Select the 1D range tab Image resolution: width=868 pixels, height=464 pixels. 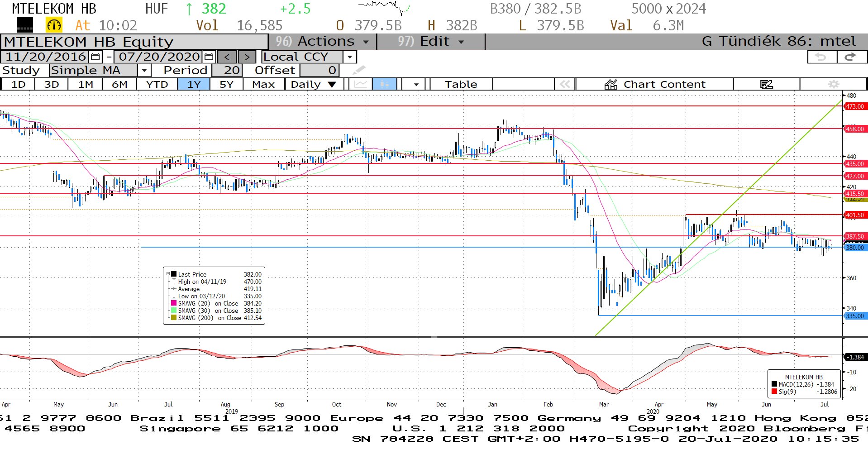coord(18,84)
